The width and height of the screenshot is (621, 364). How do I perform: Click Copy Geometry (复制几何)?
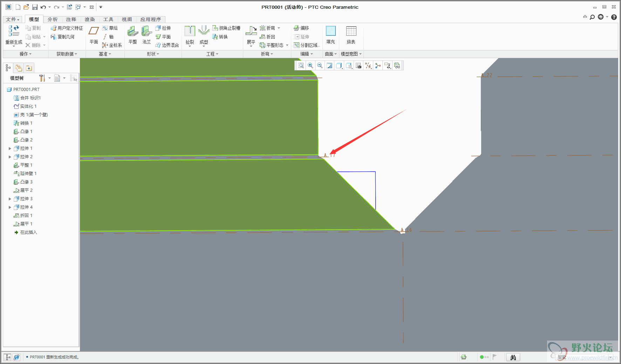point(63,37)
